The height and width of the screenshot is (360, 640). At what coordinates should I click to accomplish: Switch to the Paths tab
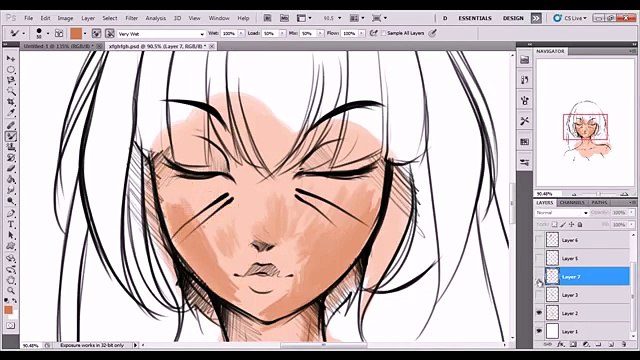(x=599, y=202)
